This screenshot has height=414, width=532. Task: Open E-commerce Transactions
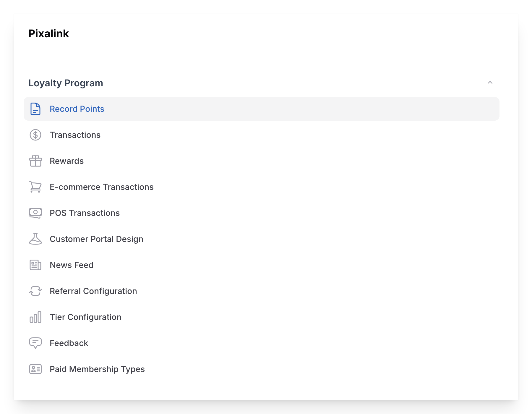(x=102, y=187)
